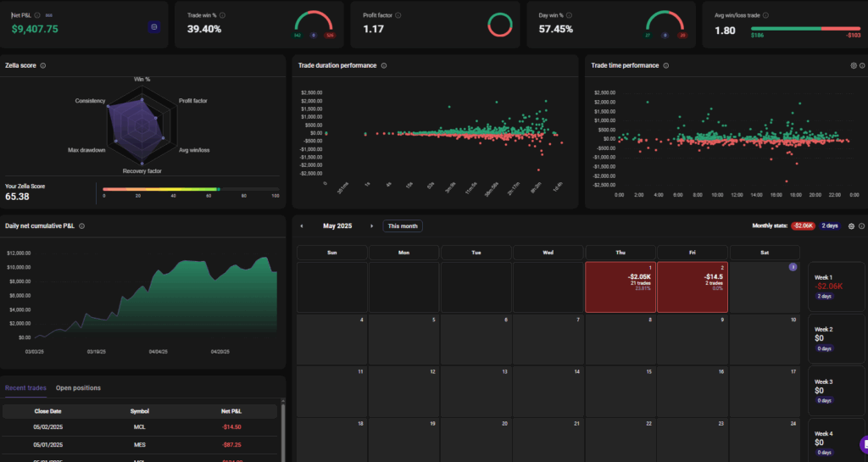Open the Net P&L card's purple square icon

[154, 26]
